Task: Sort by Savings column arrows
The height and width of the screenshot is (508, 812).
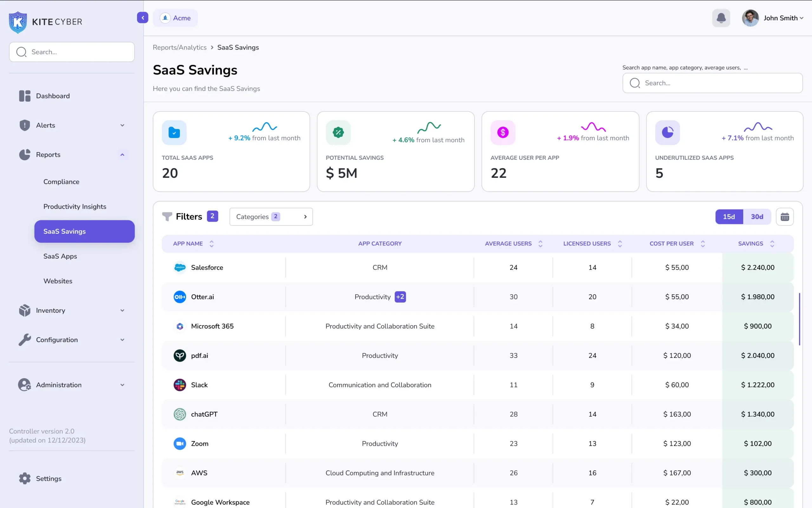Action: click(772, 244)
